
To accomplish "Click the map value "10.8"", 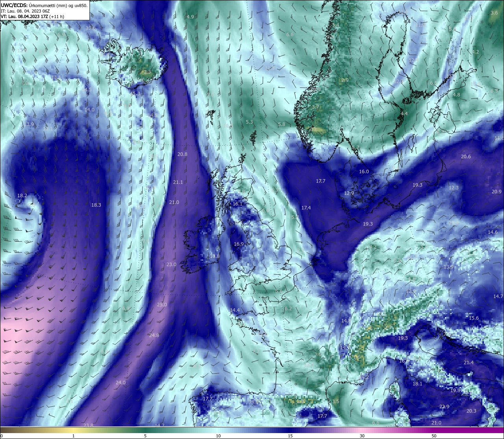I will 215,256.
